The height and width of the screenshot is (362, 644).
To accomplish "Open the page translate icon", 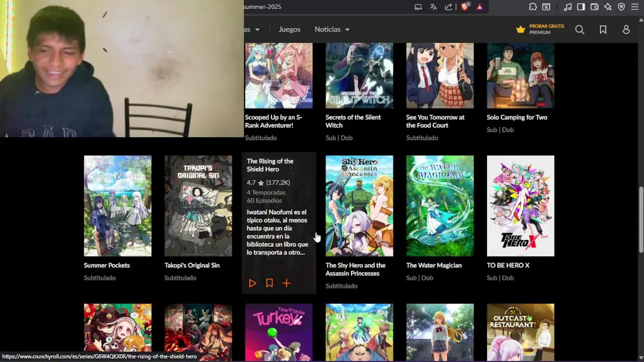I will tap(433, 7).
